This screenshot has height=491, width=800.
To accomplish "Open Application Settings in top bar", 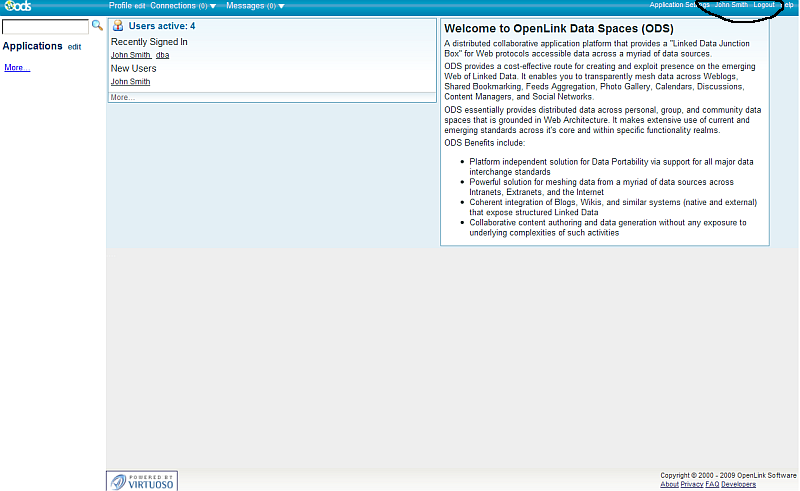I will point(679,5).
